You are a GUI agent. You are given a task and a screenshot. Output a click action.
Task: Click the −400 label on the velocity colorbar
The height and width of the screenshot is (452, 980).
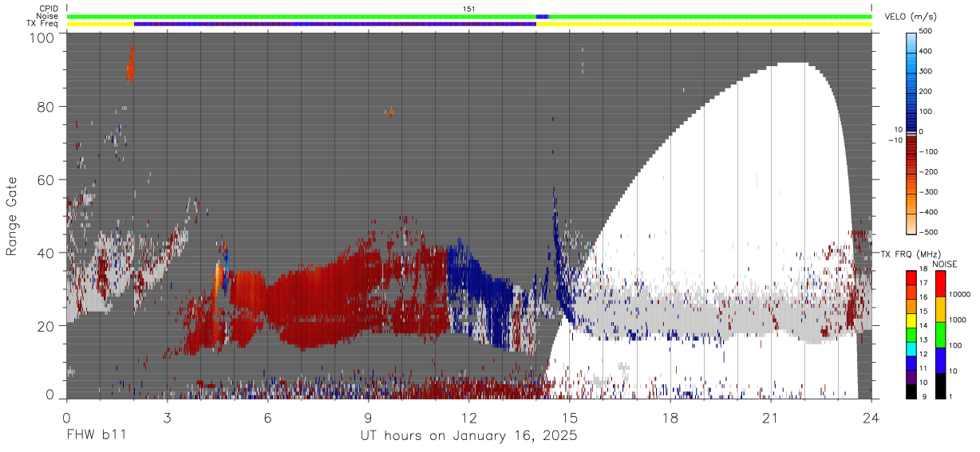click(x=928, y=212)
